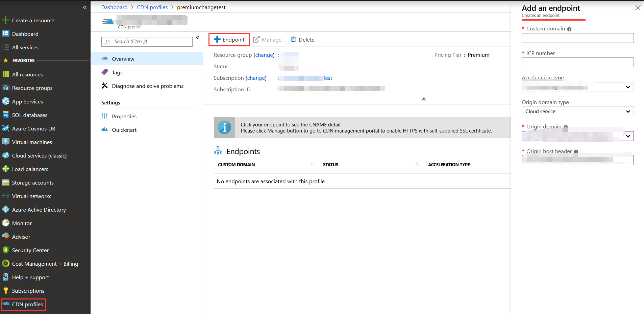Click the Diagnose and solve problems wrench icon
This screenshot has width=644, height=314.
pos(105,86)
